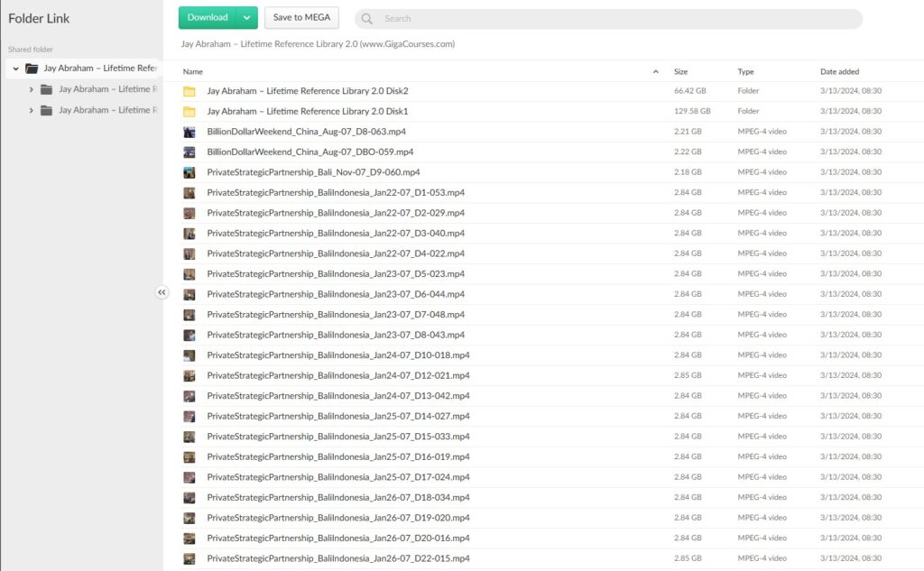Click the folder icon beside the first sidebar subfolder
This screenshot has height=571, width=924.
[x=46, y=89]
